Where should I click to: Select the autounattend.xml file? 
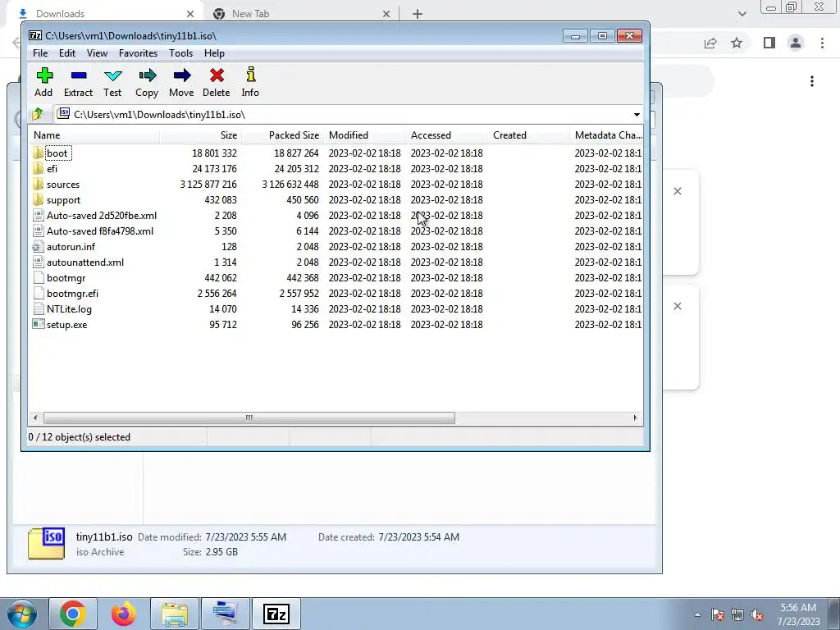click(x=85, y=262)
